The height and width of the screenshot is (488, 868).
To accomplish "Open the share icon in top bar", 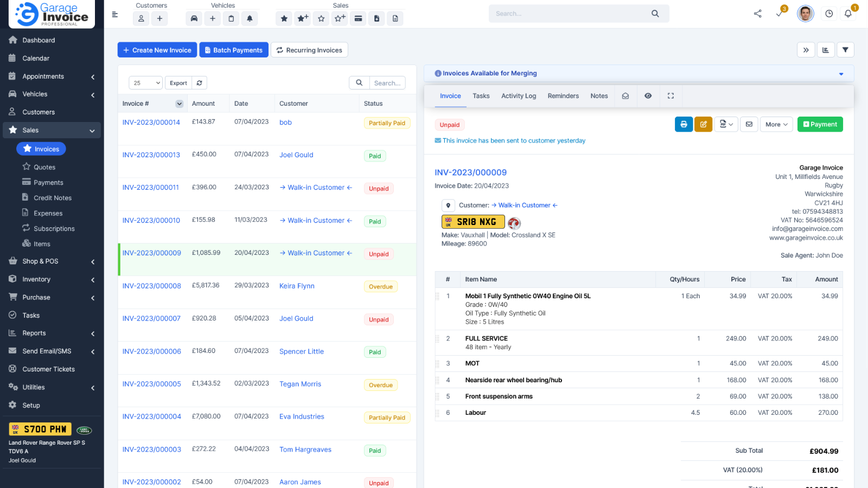I will point(757,14).
